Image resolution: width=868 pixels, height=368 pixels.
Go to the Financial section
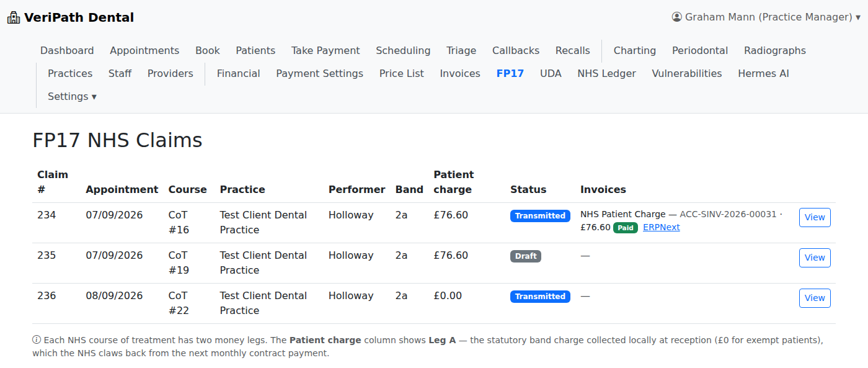tap(239, 73)
